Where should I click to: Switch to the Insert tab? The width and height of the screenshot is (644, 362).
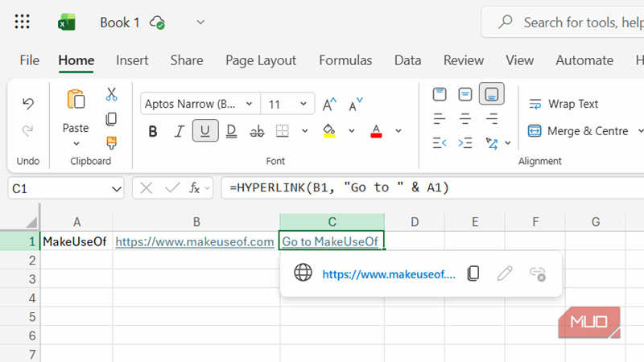pyautogui.click(x=132, y=60)
